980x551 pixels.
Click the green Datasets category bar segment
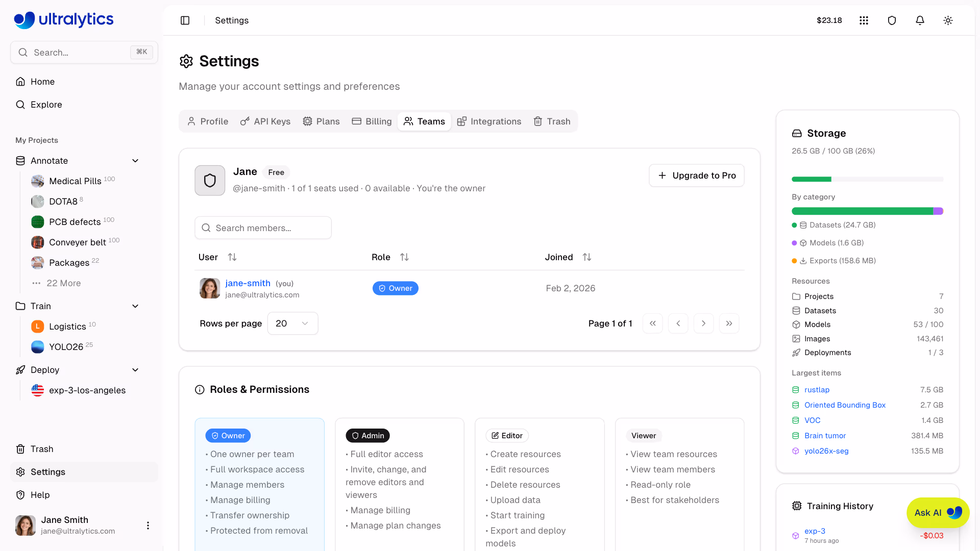click(x=862, y=211)
